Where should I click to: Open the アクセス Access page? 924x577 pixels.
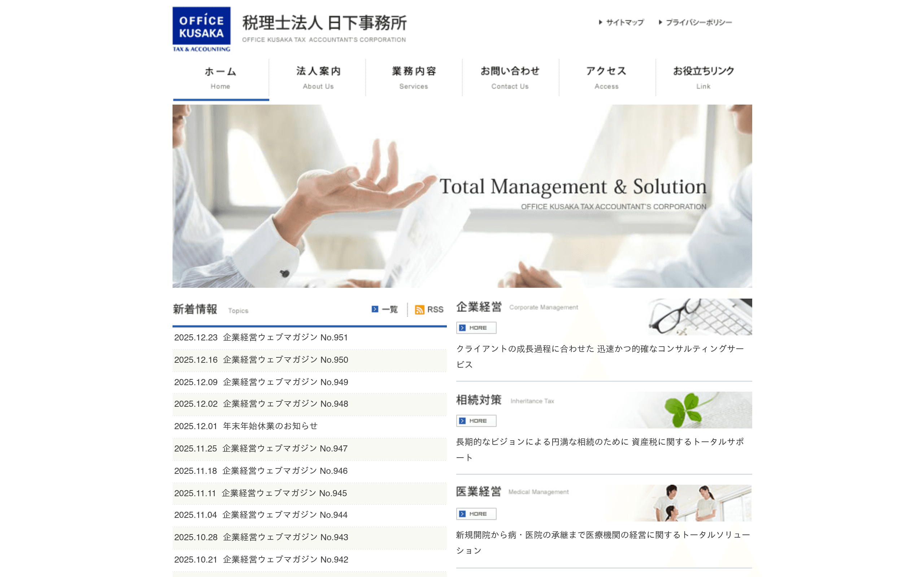coord(606,77)
